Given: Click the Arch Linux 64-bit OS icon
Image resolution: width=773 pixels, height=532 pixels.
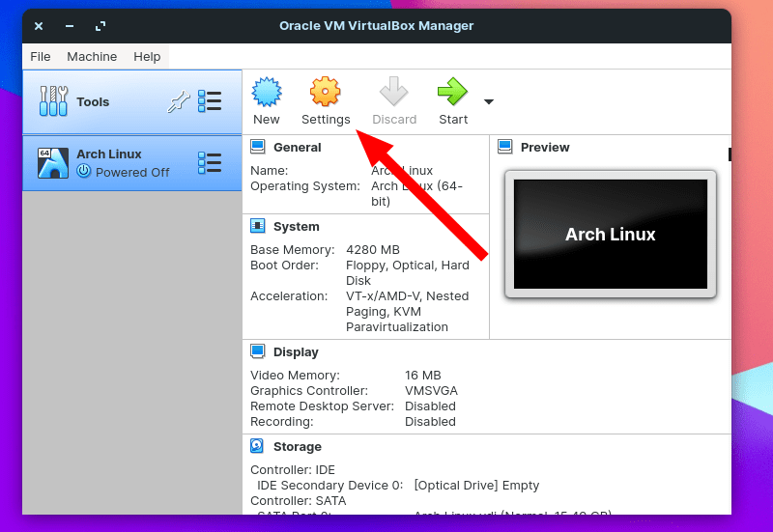Looking at the screenshot, I should [52, 162].
